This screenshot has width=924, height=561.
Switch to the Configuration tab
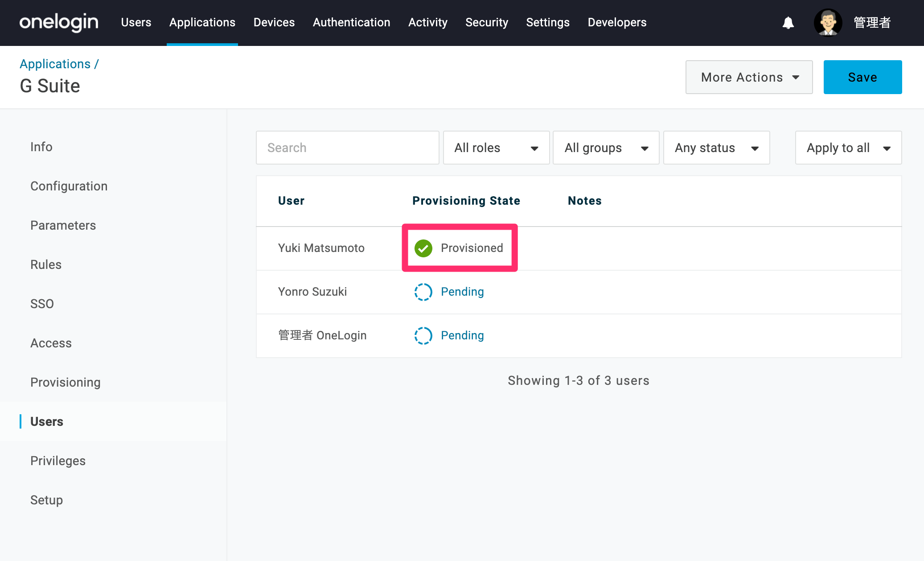pyautogui.click(x=69, y=186)
